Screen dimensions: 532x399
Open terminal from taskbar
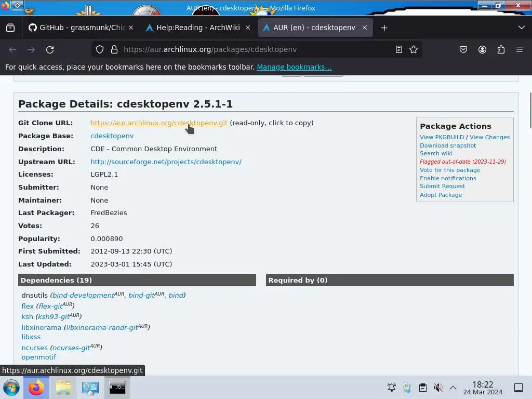point(117,388)
